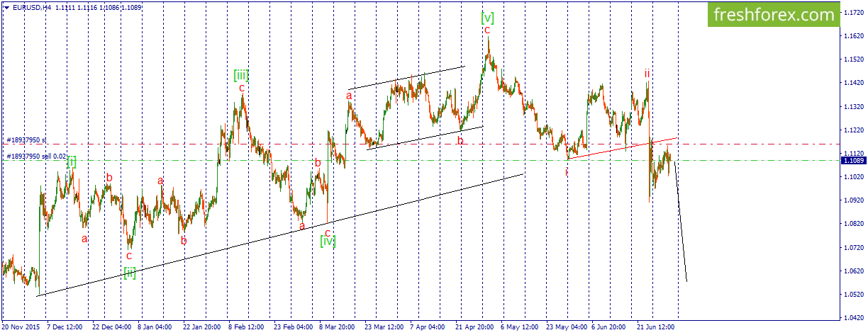Select red c label beneath green [v]
The image size is (868, 335).
(x=487, y=30)
